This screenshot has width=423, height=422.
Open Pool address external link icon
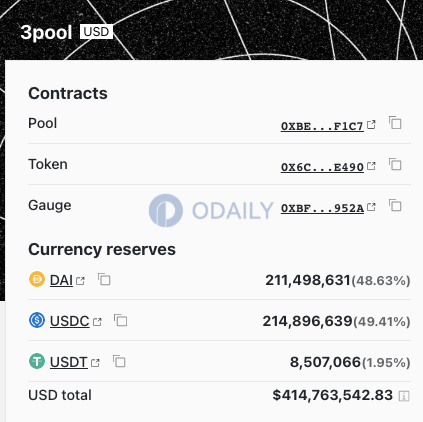tap(371, 125)
